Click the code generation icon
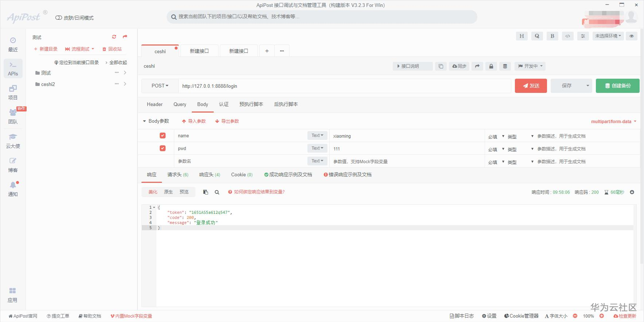This screenshot has width=644, height=322. pos(567,36)
